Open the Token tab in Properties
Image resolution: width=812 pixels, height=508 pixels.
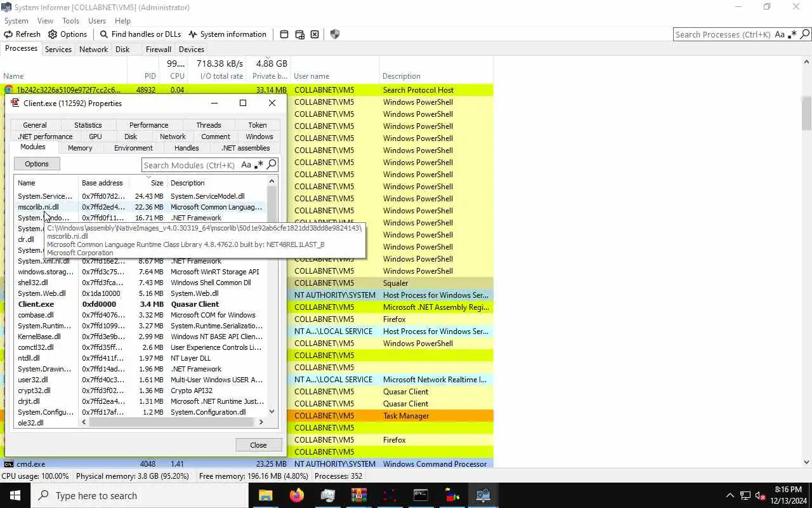[258, 125]
